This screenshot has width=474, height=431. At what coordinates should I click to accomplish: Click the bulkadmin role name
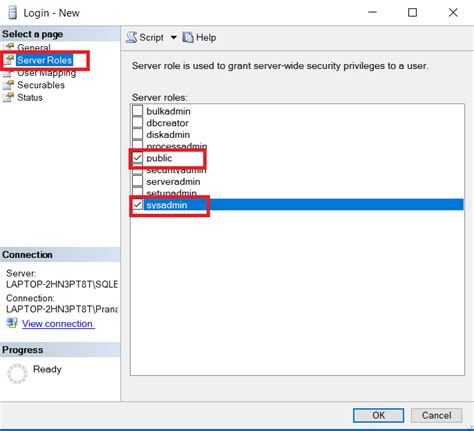168,111
